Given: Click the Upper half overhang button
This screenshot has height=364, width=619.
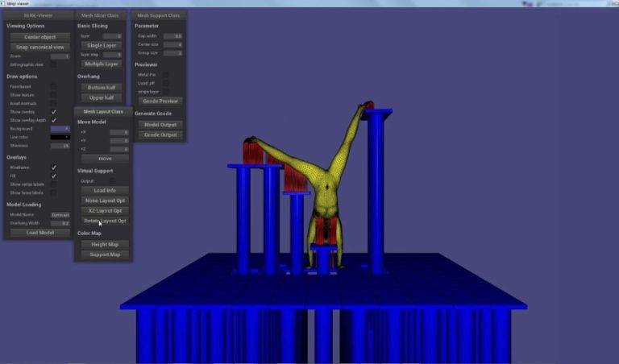Looking at the screenshot, I should [x=101, y=97].
